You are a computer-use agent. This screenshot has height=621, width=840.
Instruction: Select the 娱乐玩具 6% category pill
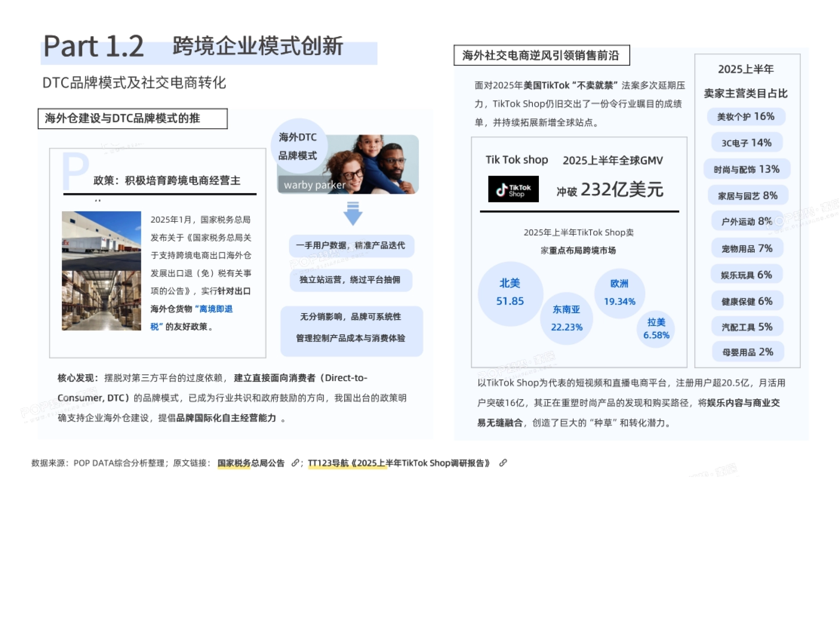(747, 275)
